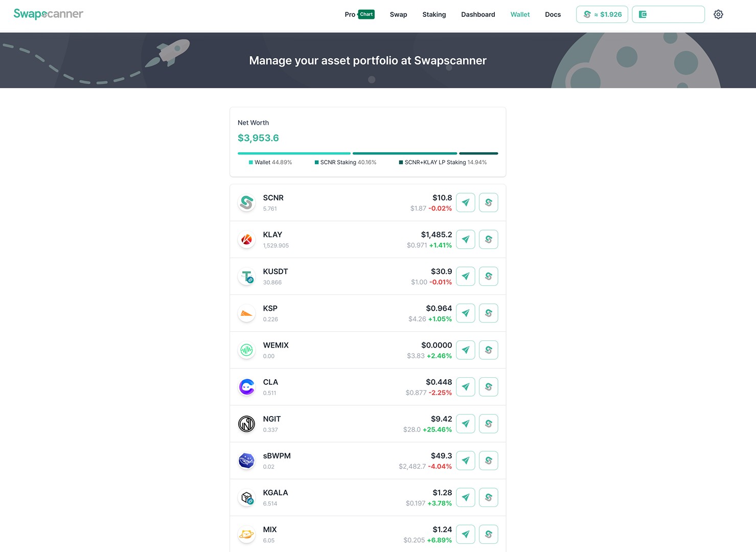This screenshot has width=756, height=552.
Task: Click the sBWPM price $2,482.7
Action: pyautogui.click(x=413, y=467)
